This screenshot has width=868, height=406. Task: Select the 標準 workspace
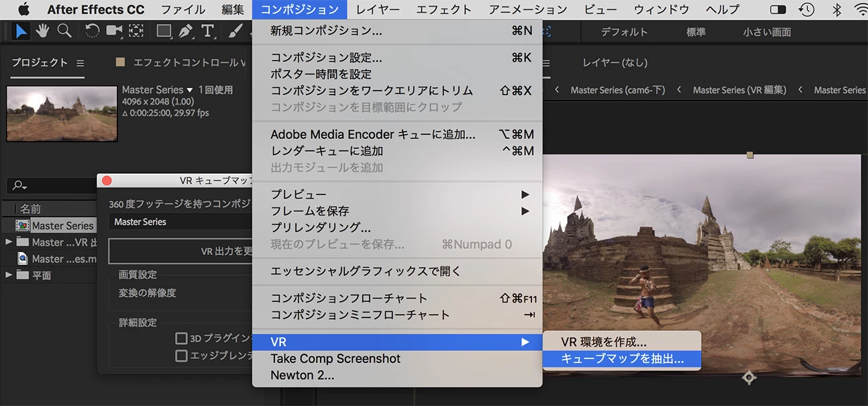(x=696, y=32)
